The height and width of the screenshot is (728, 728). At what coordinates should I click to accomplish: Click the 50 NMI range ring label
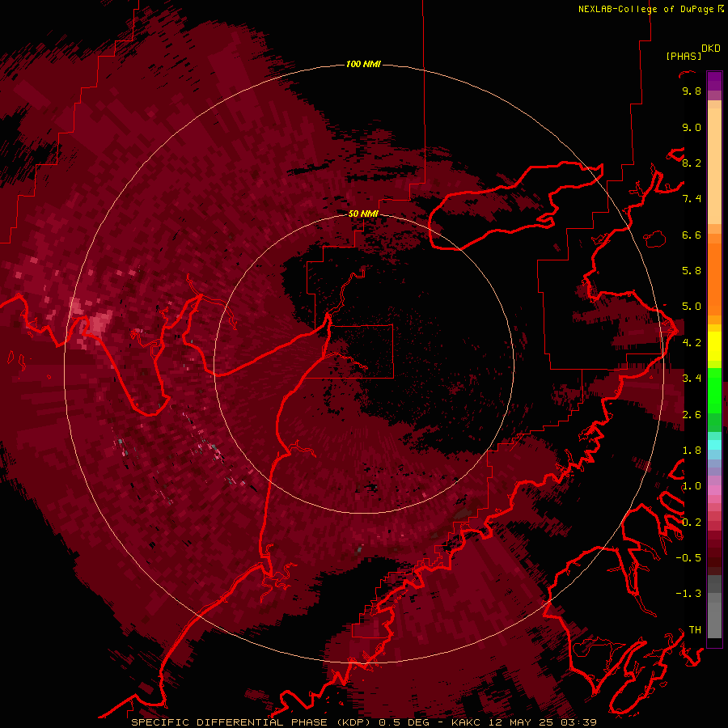(x=363, y=214)
